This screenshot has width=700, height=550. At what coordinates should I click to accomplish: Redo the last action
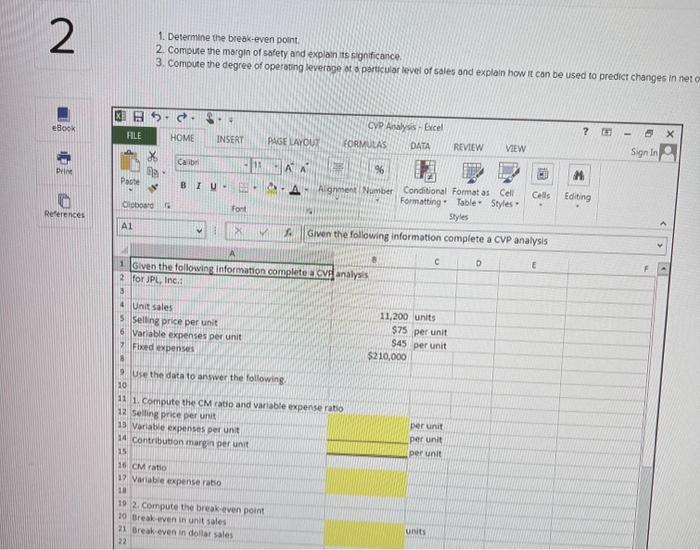(182, 118)
